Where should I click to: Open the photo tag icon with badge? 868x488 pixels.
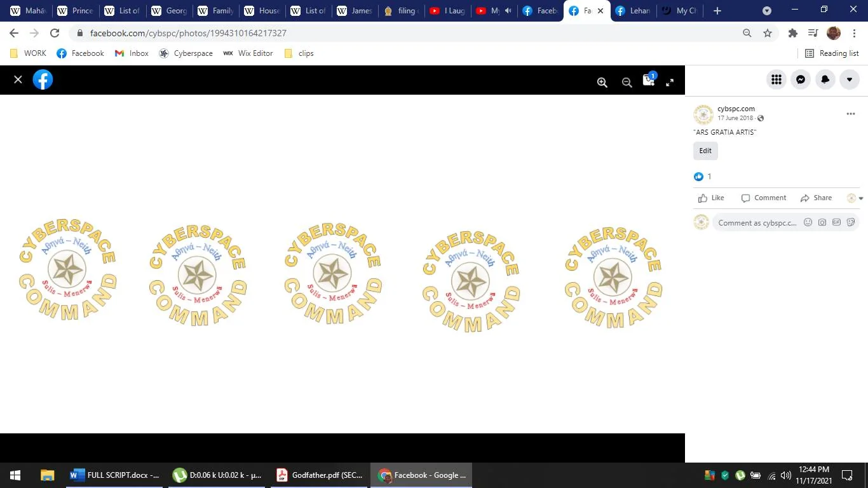point(649,80)
